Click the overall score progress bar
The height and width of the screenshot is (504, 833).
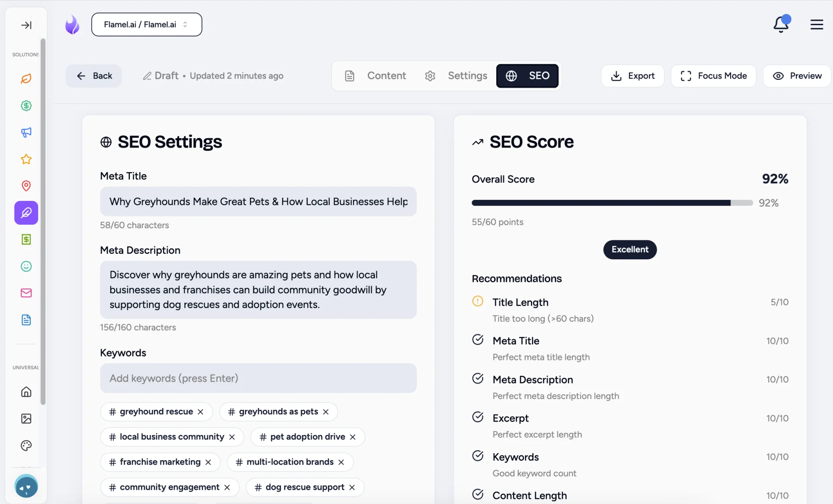pyautogui.click(x=612, y=203)
